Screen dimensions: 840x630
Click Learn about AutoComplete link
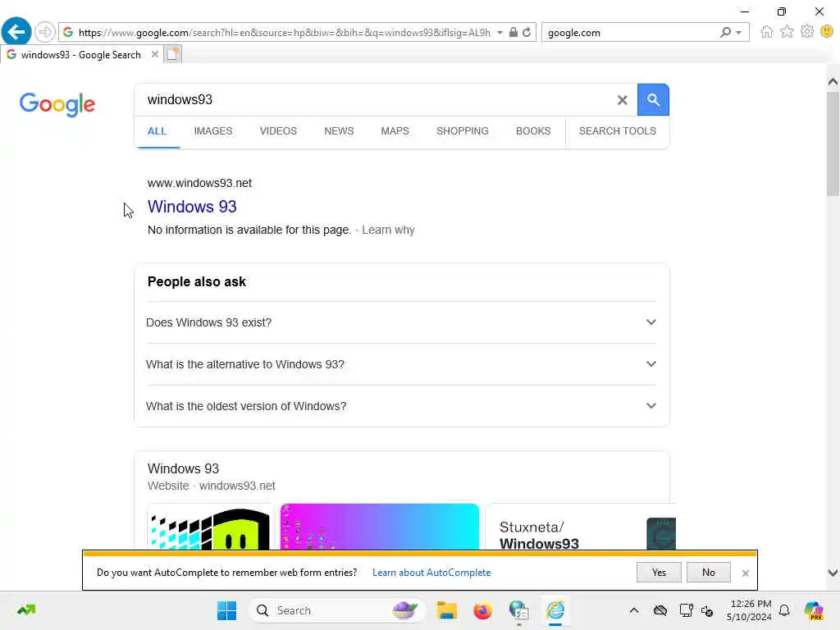[x=431, y=572]
